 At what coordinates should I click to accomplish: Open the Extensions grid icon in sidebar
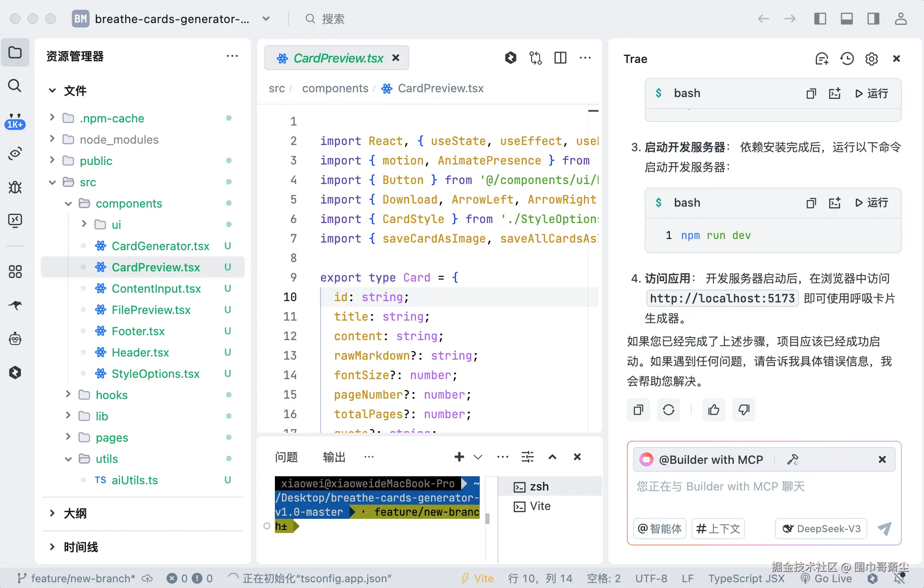[15, 271]
